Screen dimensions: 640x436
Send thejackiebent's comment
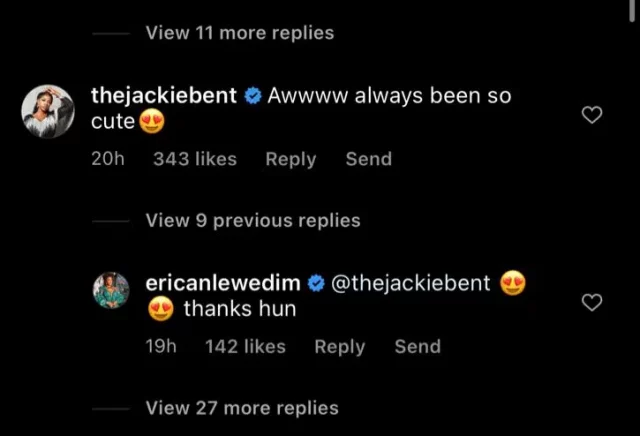[x=368, y=159]
